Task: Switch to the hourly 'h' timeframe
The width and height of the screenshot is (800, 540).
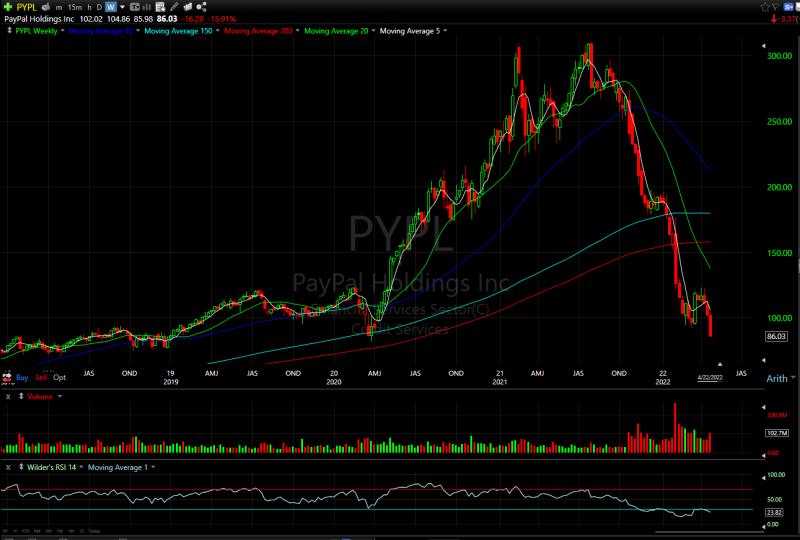Action: (89, 7)
